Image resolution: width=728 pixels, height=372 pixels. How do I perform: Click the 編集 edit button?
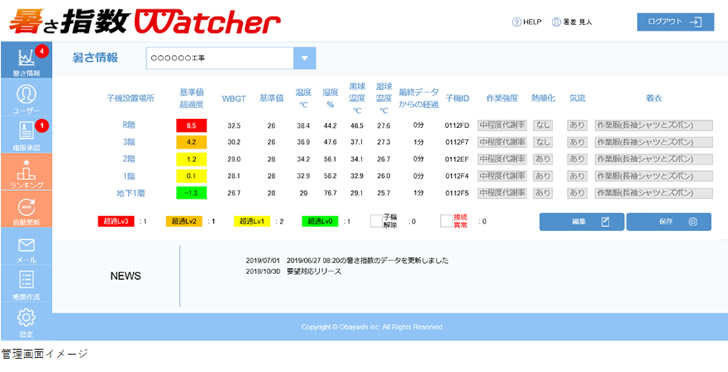[581, 222]
